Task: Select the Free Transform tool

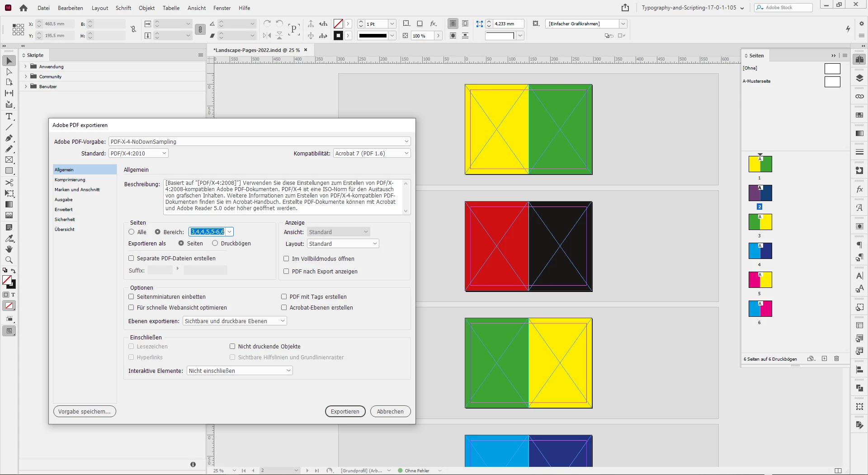Action: (x=9, y=193)
